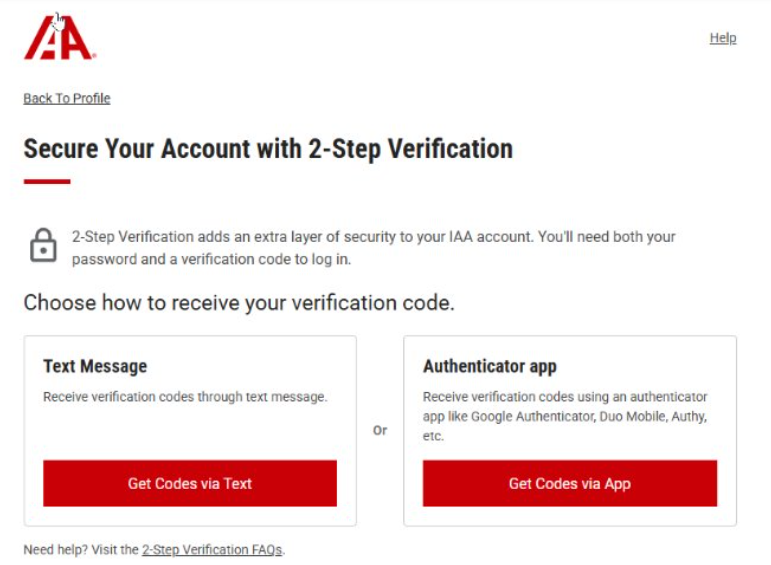Click the 'Or' separator between cards

380,430
